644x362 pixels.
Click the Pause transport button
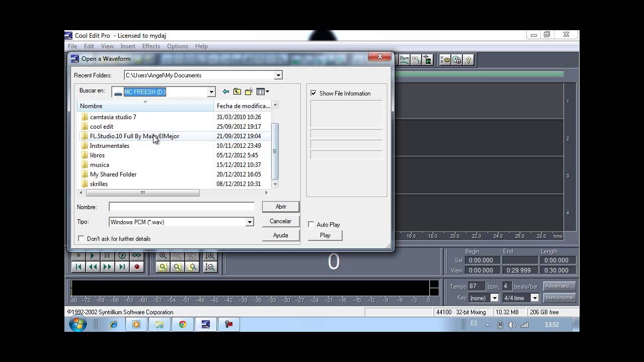click(x=107, y=256)
